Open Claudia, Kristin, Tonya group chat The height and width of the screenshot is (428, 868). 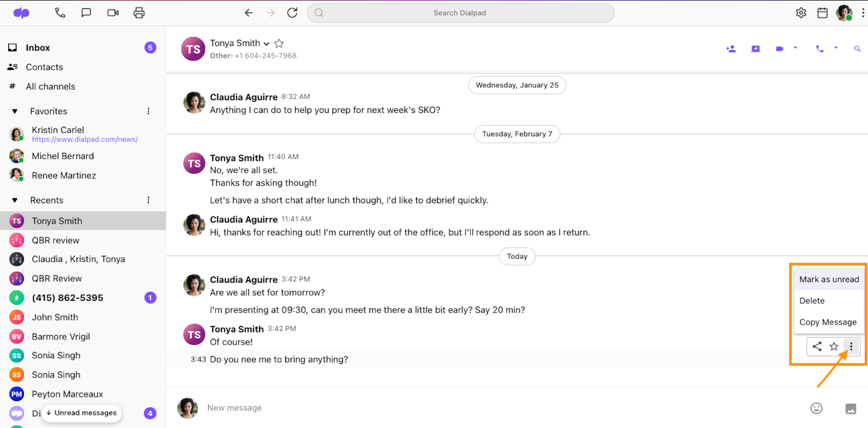pos(78,259)
